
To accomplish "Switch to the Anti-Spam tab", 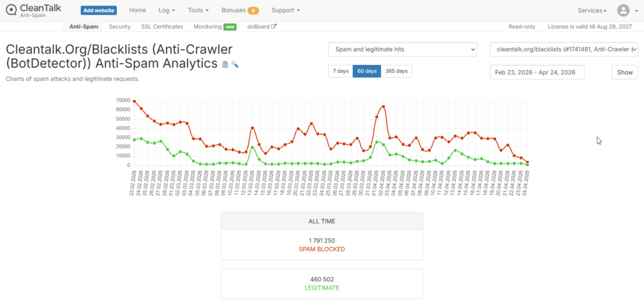I will [84, 26].
